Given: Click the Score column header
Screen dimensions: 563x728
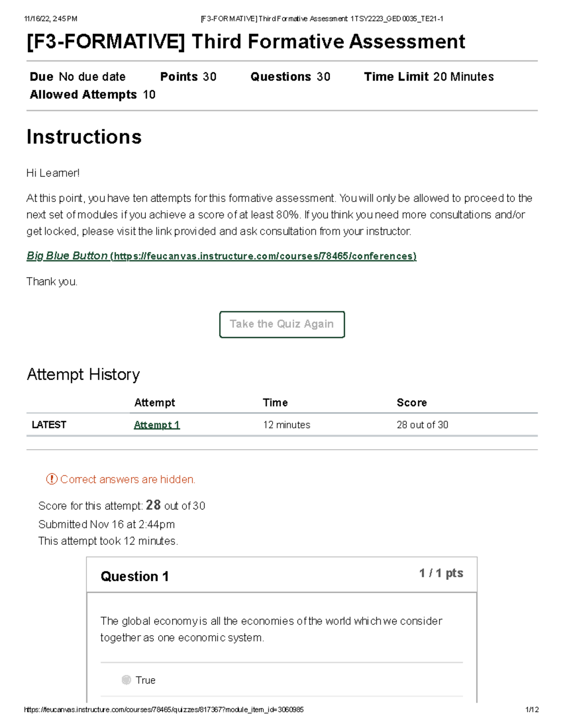Looking at the screenshot, I should 411,402.
